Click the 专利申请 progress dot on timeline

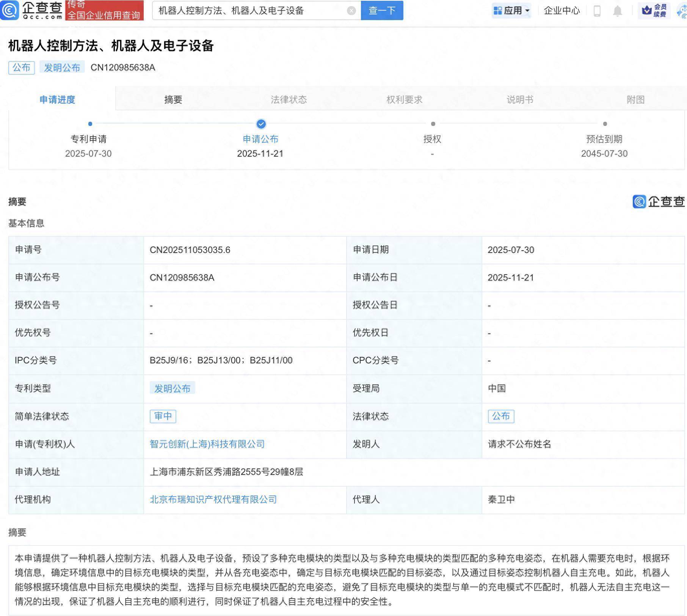[90, 123]
